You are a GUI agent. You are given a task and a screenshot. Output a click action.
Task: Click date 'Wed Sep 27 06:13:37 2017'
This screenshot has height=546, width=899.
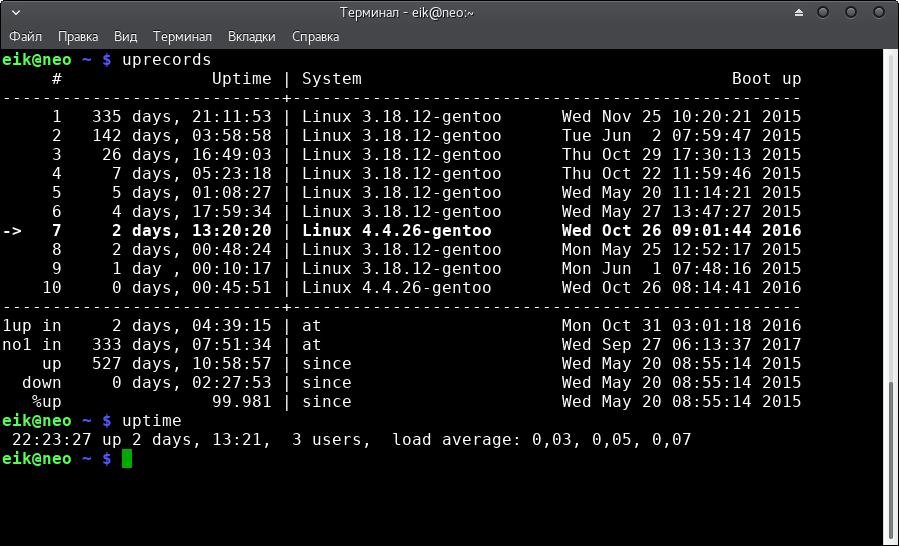[681, 345]
